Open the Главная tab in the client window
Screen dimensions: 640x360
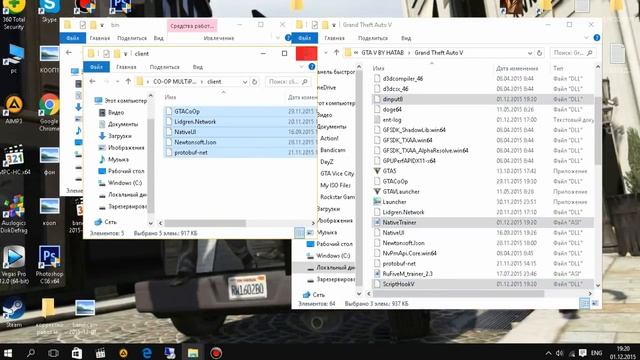tap(126, 67)
